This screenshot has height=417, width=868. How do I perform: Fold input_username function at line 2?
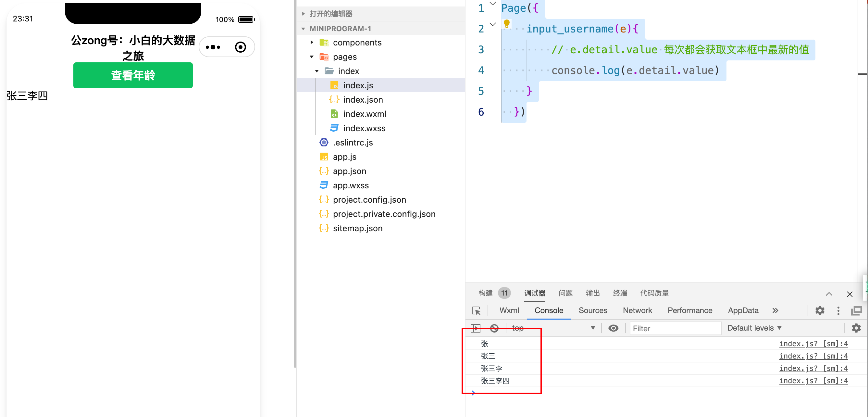[493, 24]
